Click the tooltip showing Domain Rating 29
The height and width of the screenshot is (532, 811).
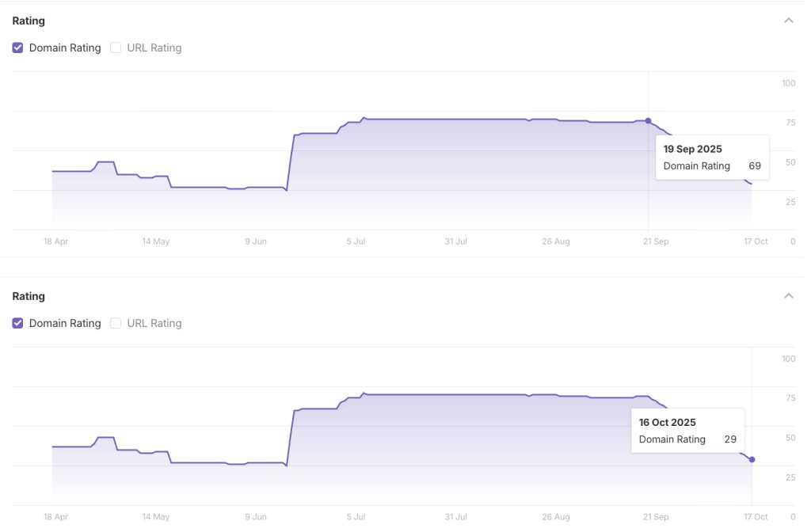pyautogui.click(x=687, y=431)
